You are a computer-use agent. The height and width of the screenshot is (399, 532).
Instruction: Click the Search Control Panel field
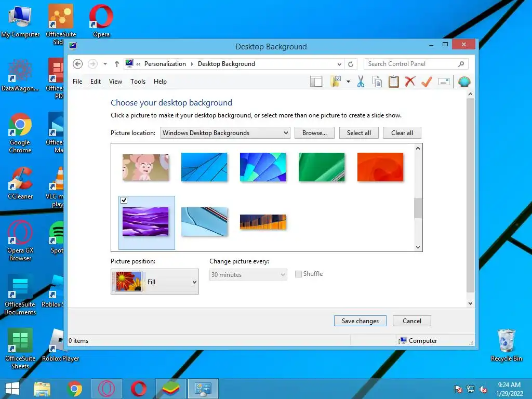click(x=416, y=64)
